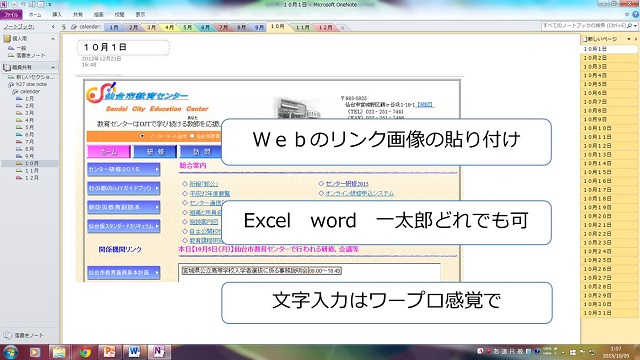Open the PowerPoint taskbar icon

[x=109, y=351]
